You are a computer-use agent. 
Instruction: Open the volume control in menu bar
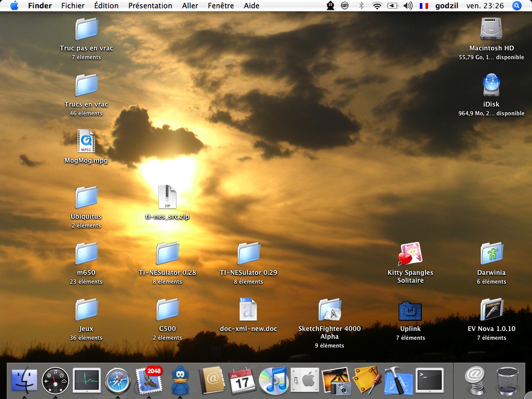click(408, 6)
